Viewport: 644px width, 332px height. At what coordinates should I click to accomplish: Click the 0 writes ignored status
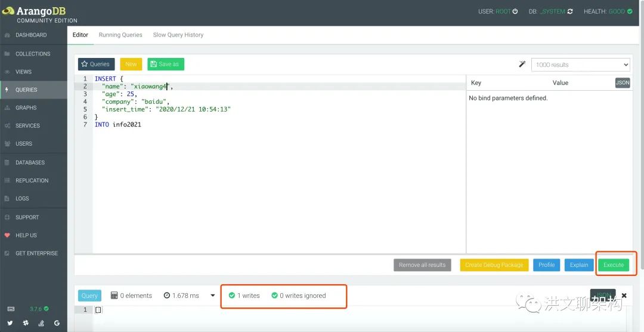[x=299, y=296]
